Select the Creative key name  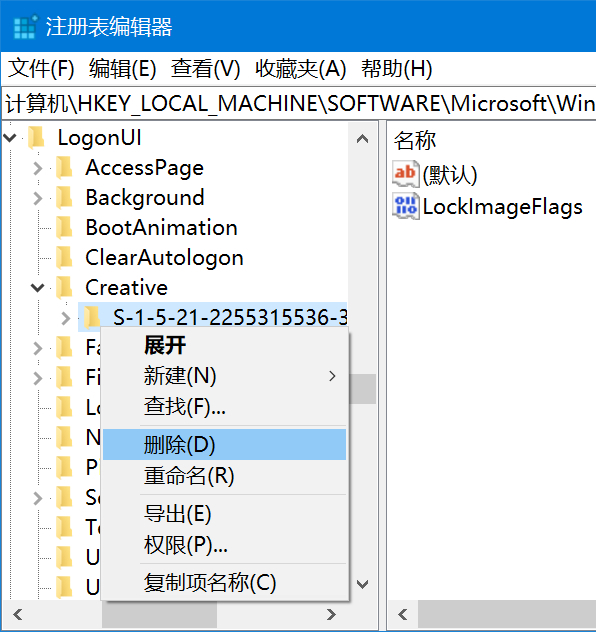127,288
